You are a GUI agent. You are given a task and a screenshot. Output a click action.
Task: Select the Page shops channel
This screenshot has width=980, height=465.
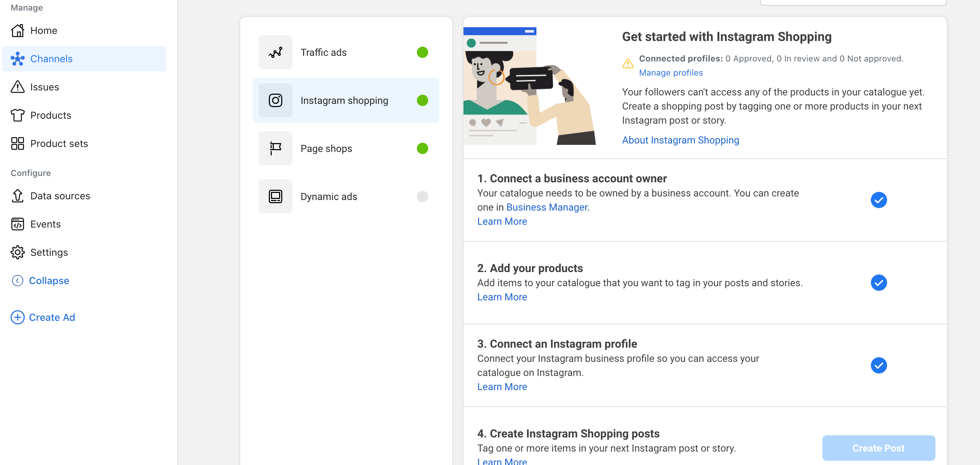tap(346, 148)
